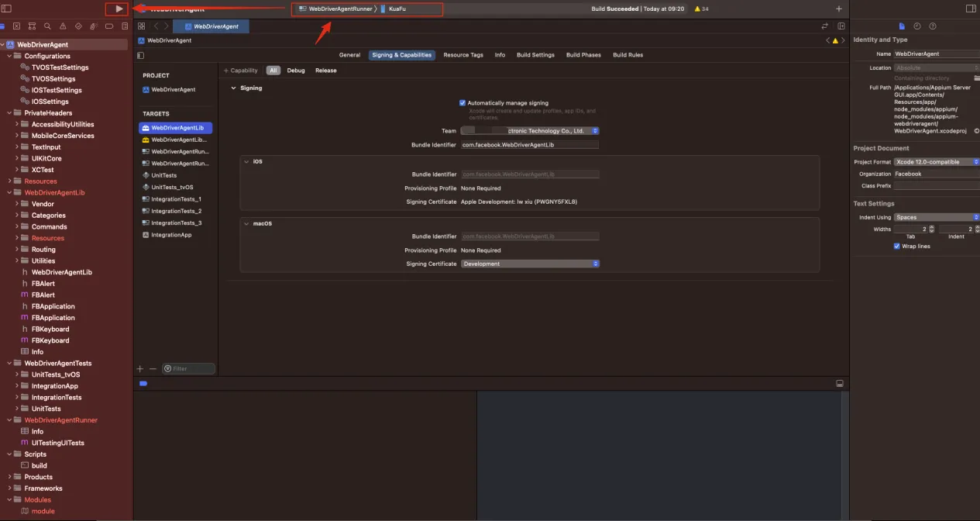
Task: Select the WebDriverAgentRunner scheme selector
Action: coord(335,9)
